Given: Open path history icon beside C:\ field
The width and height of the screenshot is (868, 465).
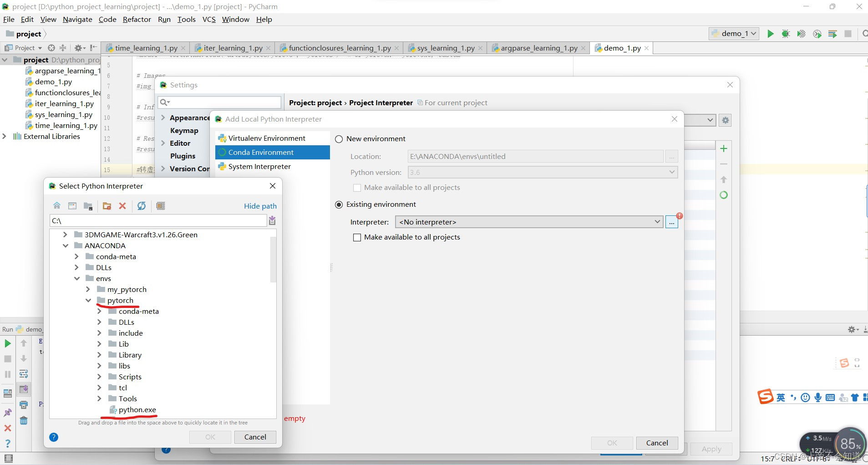Looking at the screenshot, I should click(x=272, y=221).
